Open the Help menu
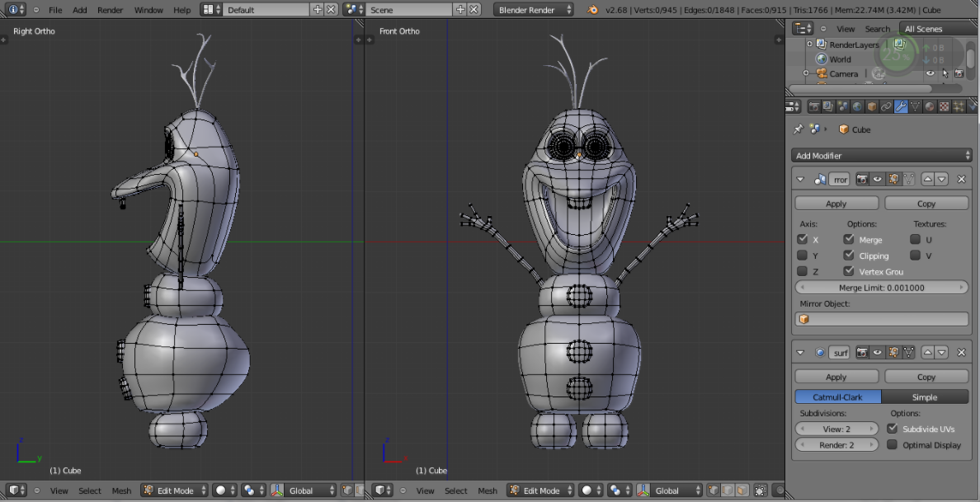Viewport: 980px width, 502px height. (x=181, y=10)
